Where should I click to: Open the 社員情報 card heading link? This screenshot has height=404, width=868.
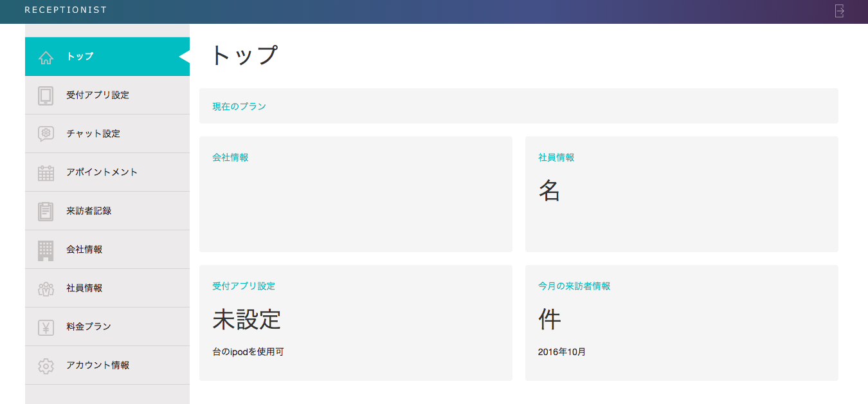point(556,157)
